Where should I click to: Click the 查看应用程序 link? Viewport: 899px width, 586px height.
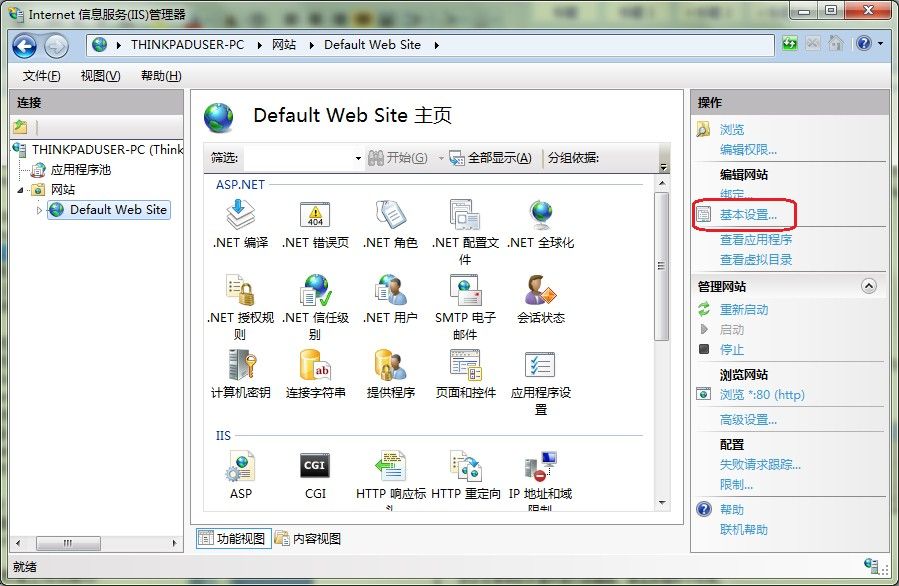(756, 240)
